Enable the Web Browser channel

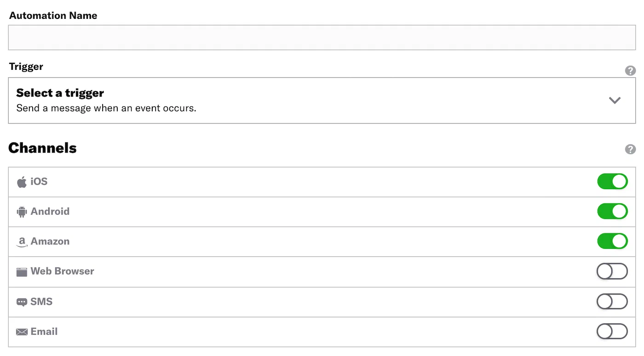click(612, 271)
